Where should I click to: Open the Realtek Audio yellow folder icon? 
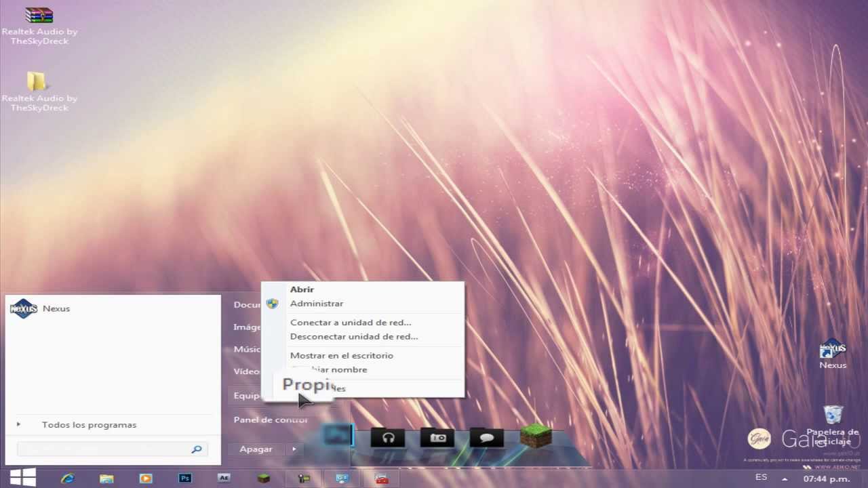[37, 81]
